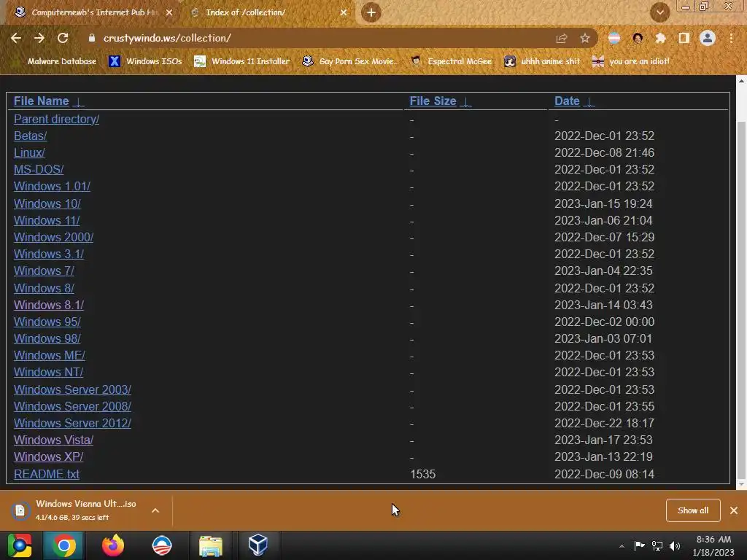Image resolution: width=747 pixels, height=560 pixels.
Task: Close the Index of /collection/ tab
Action: [344, 13]
